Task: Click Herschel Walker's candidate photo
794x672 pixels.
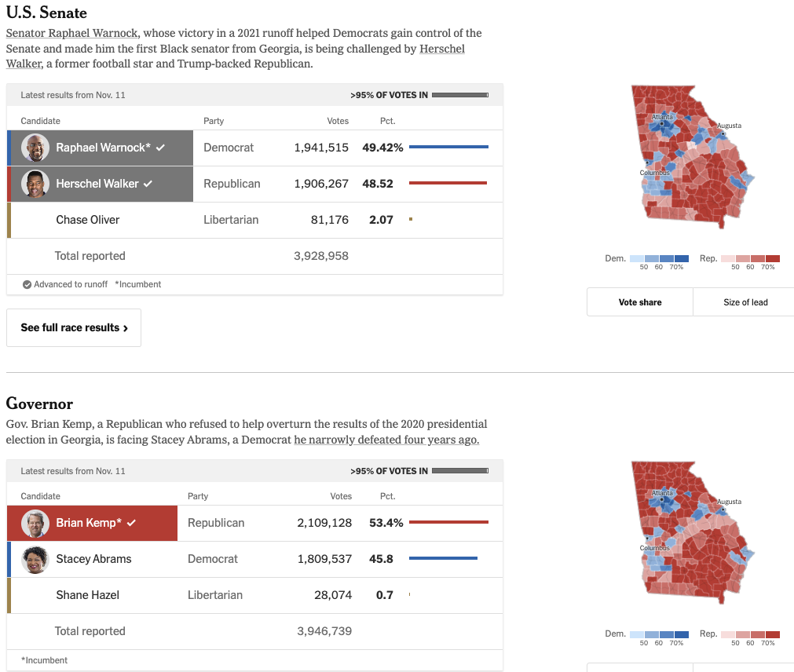Action: [x=35, y=184]
